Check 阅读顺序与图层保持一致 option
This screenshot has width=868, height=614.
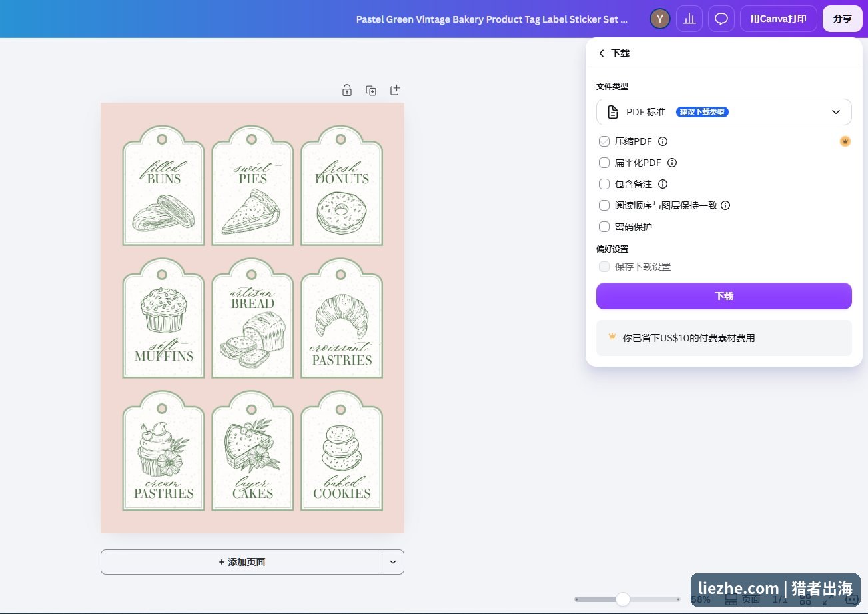tap(604, 205)
